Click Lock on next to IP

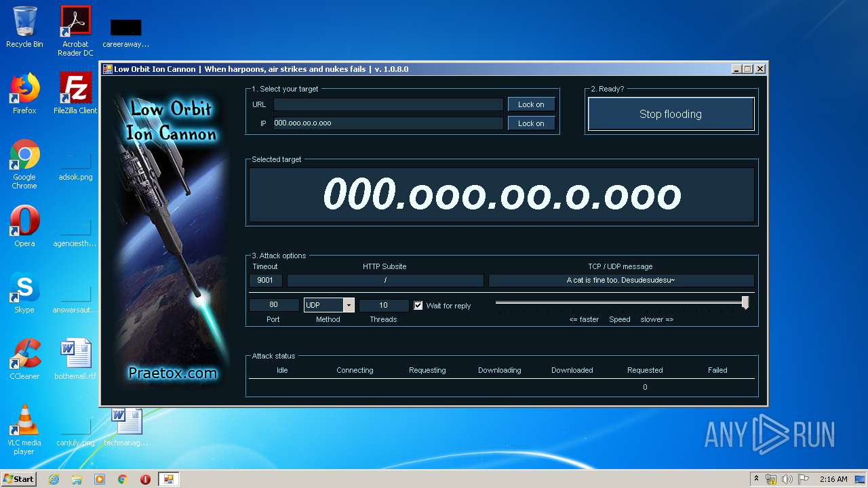pyautogui.click(x=531, y=123)
